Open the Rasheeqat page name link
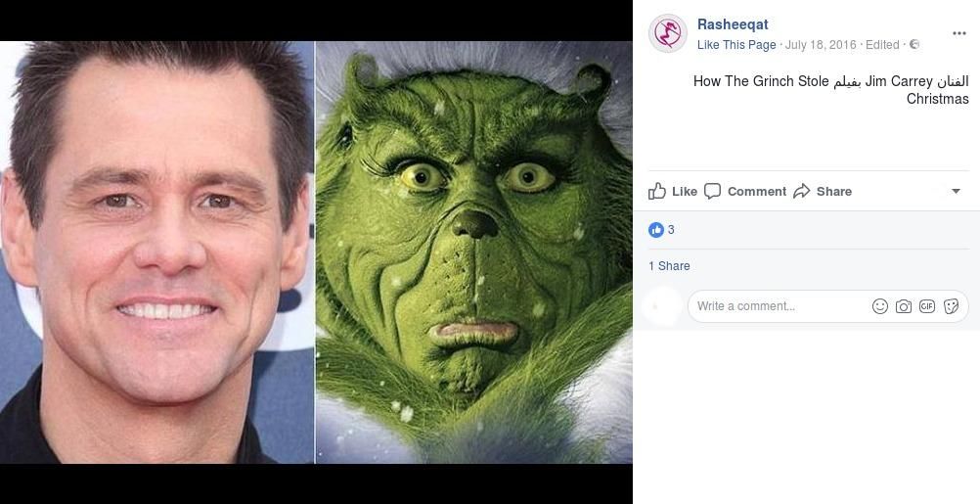980x504 pixels. (x=733, y=24)
